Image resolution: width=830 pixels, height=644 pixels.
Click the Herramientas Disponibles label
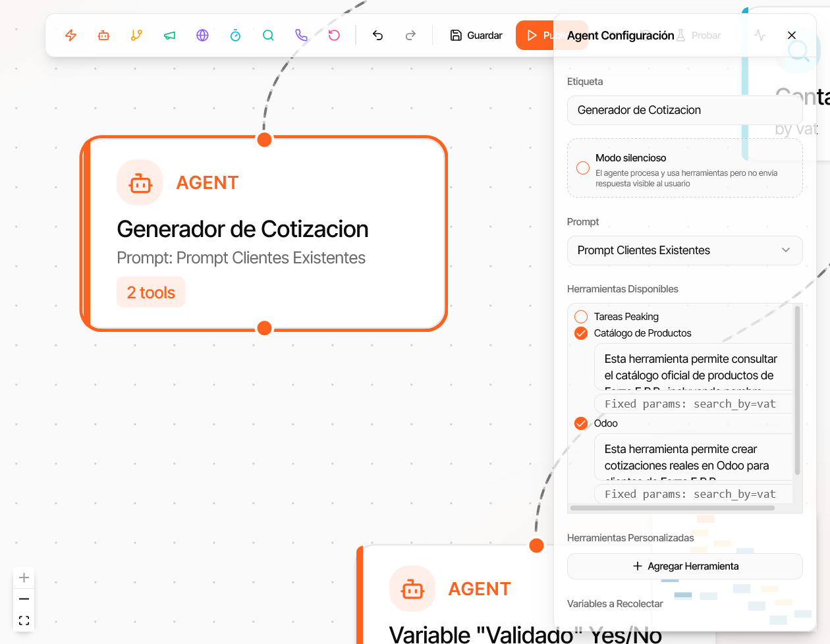click(622, 289)
